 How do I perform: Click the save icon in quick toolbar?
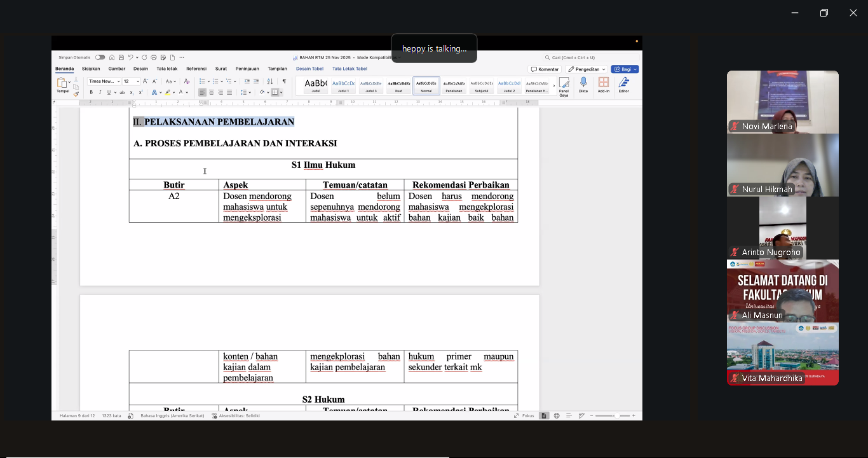pyautogui.click(x=121, y=57)
